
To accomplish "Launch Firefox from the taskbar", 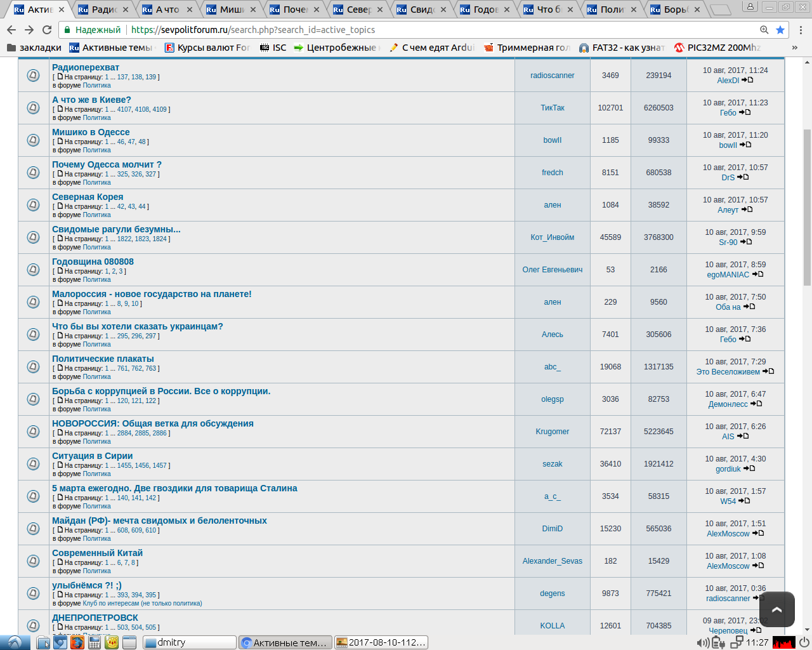I will pos(77,642).
